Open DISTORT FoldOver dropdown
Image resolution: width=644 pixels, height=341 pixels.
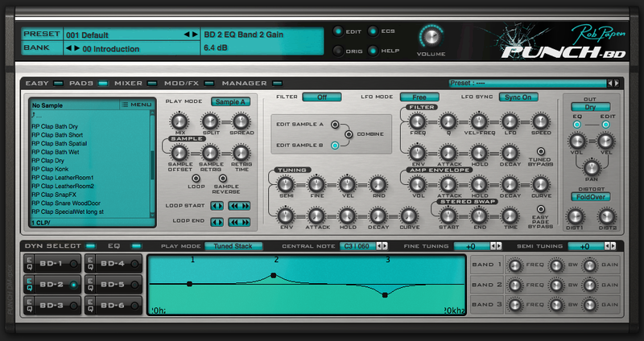591,197
